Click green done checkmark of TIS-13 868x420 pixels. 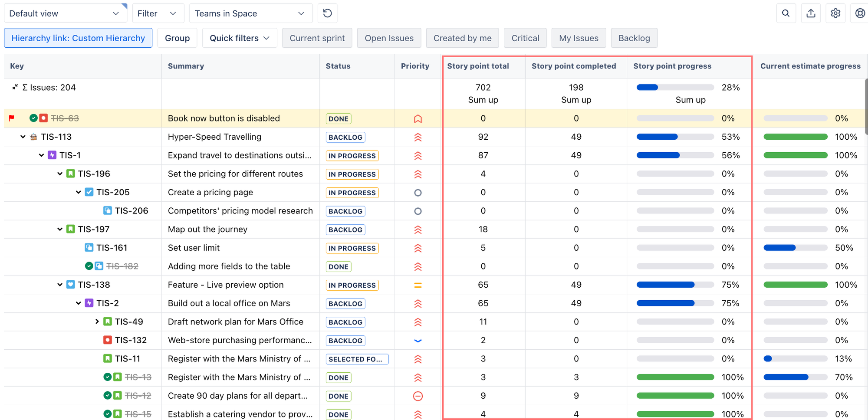pyautogui.click(x=108, y=377)
